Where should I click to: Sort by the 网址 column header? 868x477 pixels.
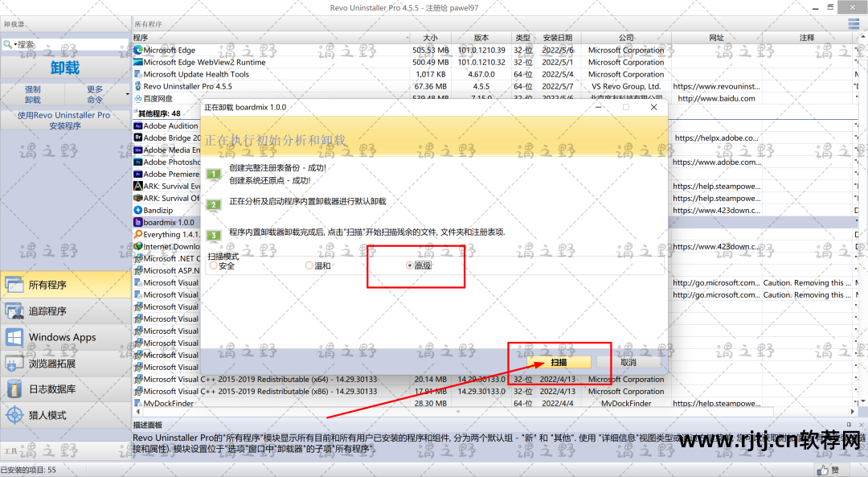coord(716,38)
